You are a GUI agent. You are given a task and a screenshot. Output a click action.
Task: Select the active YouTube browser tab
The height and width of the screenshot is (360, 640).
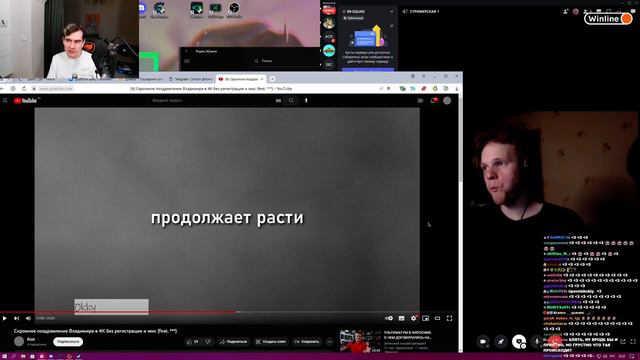[x=240, y=79]
